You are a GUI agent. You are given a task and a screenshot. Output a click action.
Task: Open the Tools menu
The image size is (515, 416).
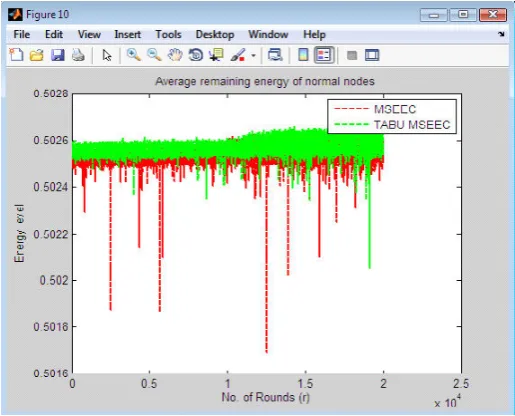click(x=168, y=34)
